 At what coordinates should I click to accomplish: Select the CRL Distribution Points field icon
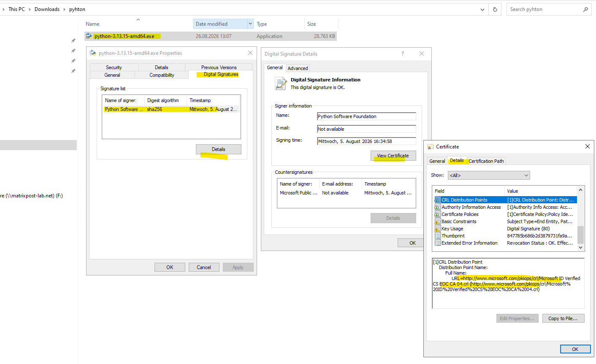click(x=438, y=200)
